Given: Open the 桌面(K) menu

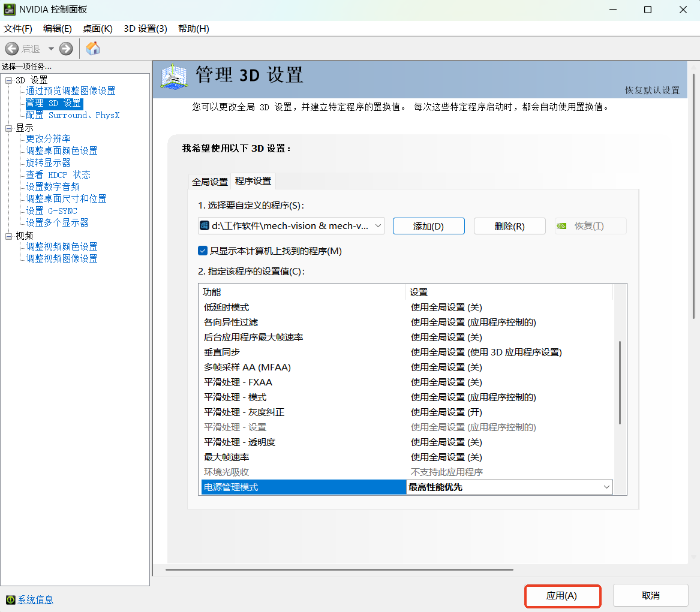Looking at the screenshot, I should pos(98,28).
